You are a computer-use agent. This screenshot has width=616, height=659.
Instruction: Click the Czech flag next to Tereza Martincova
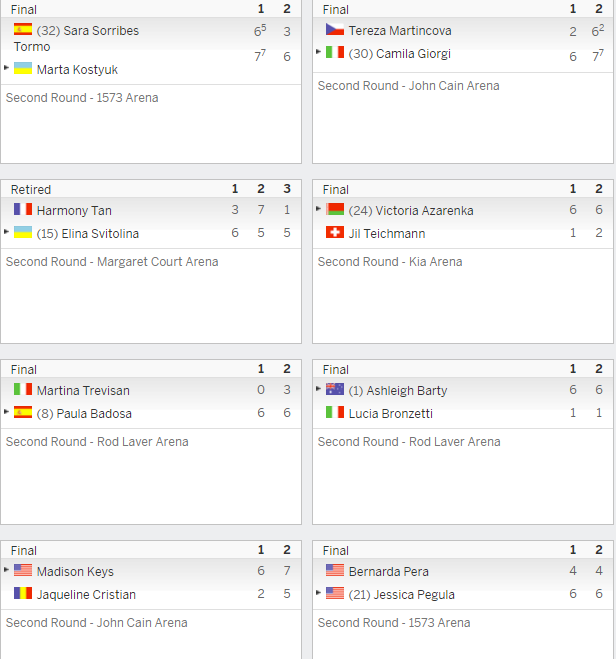[x=335, y=29]
